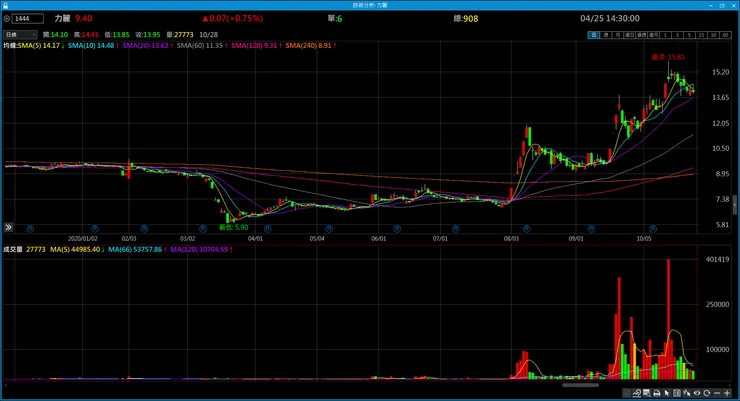Click the 低:13.85 low price value
This screenshot has width=740, height=401.
(117, 35)
